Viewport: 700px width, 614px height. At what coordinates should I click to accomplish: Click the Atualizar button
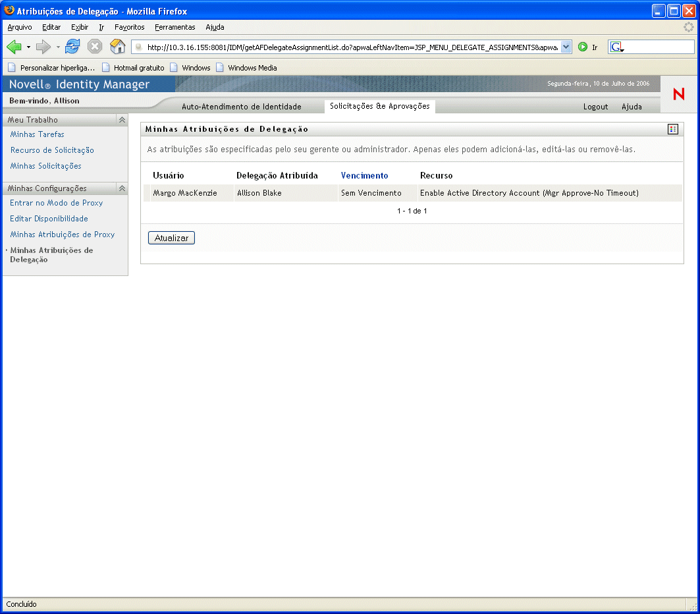point(171,238)
